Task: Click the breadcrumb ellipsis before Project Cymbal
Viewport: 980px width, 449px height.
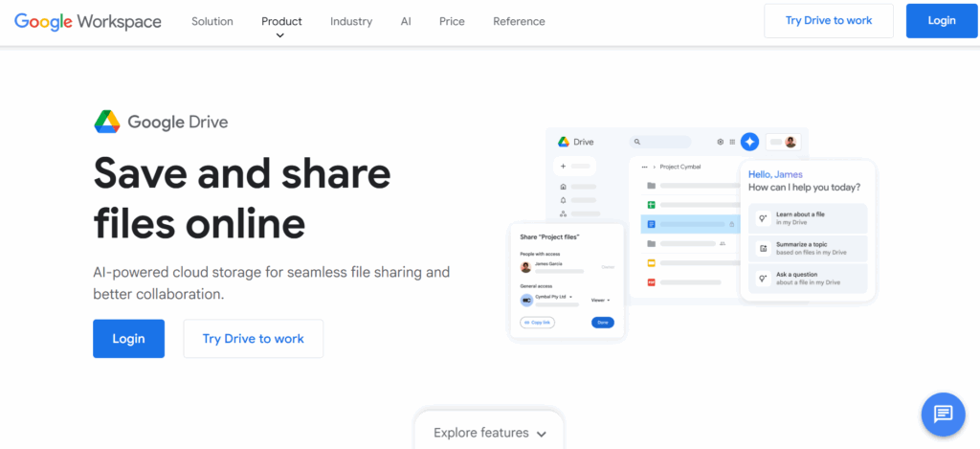Action: point(644,167)
